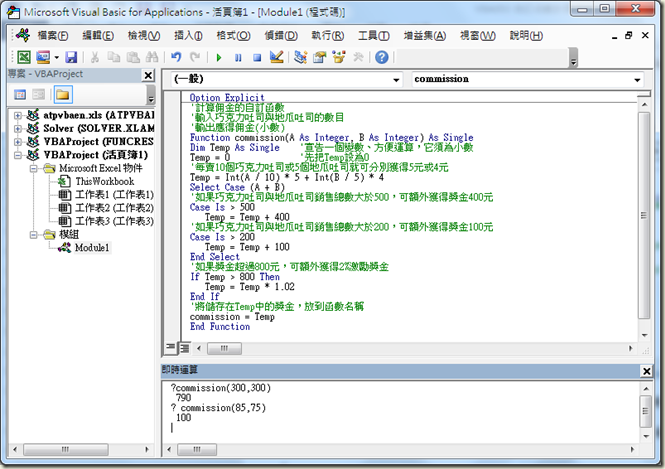Select Module1 in project tree

coord(92,248)
